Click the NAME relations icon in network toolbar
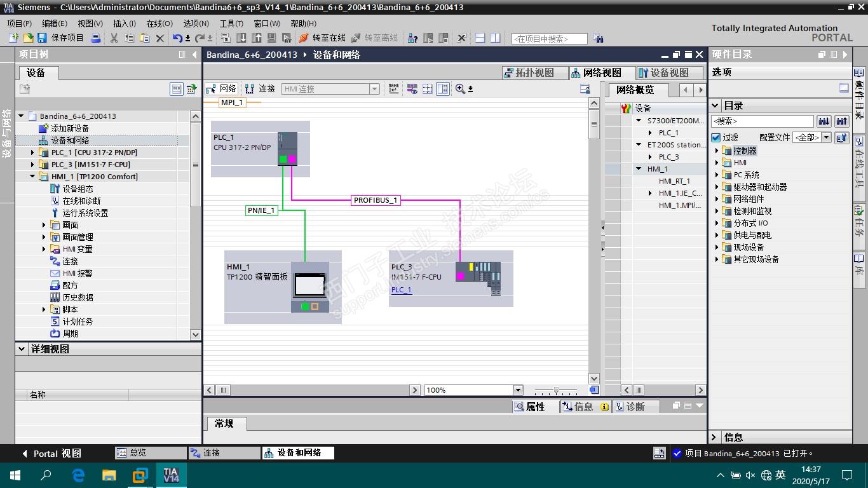 coord(394,89)
